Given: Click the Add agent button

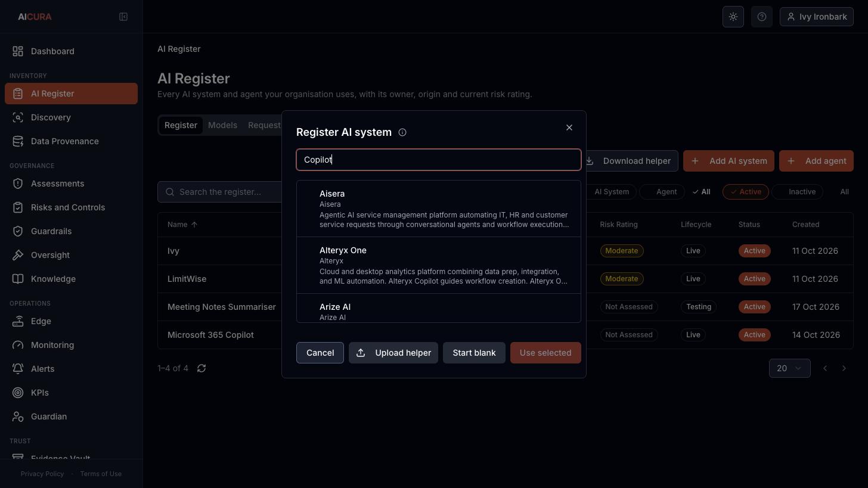Looking at the screenshot, I should pos(816,161).
